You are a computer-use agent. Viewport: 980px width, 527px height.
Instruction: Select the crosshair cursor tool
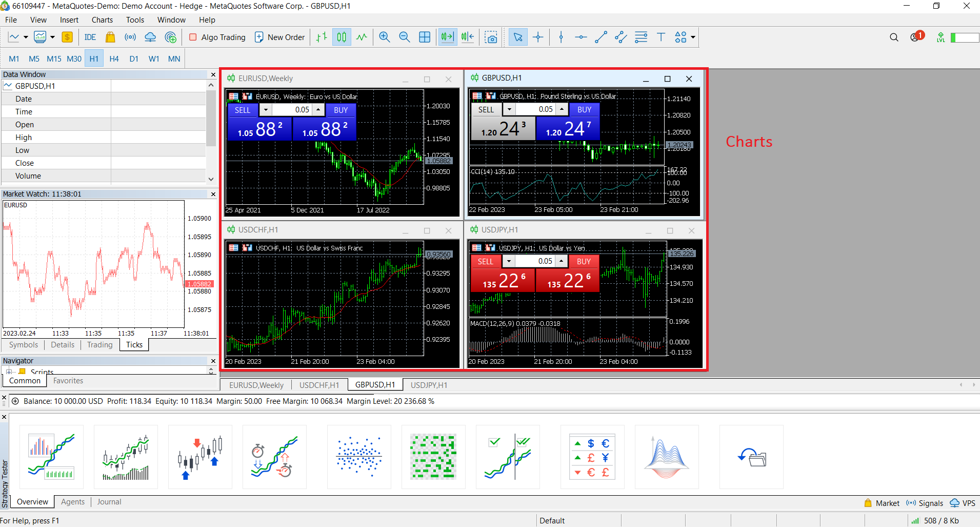[538, 37]
